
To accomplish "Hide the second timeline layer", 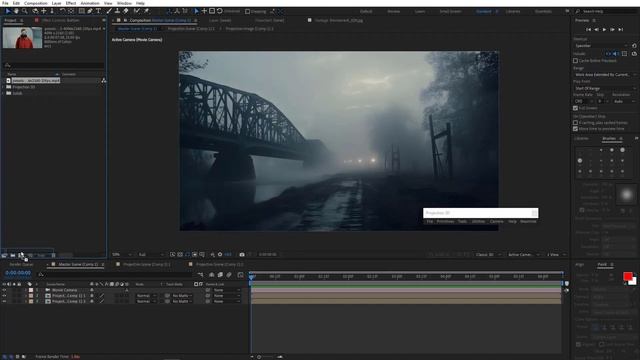I will point(4,296).
